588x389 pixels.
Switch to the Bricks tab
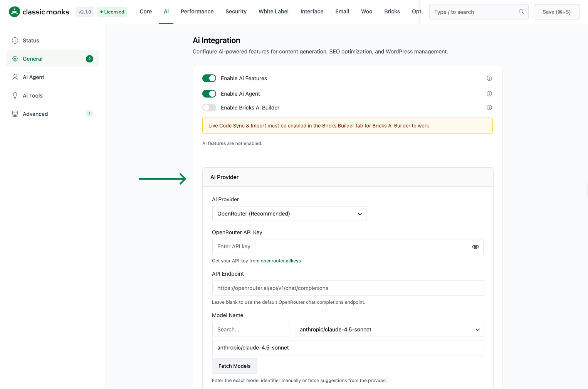(392, 12)
